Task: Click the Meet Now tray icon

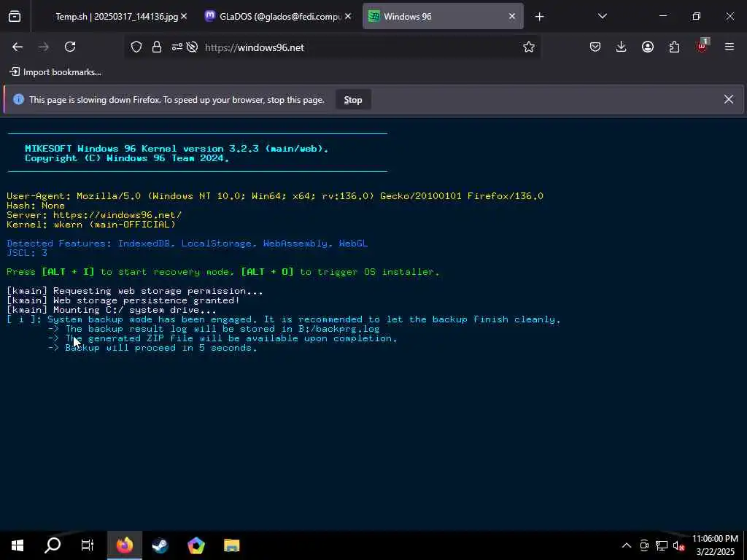Action: 644,545
